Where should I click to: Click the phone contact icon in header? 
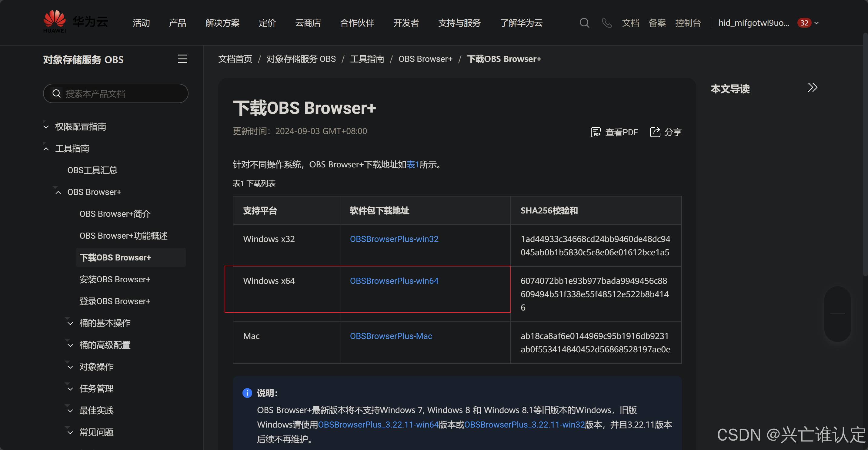point(607,23)
